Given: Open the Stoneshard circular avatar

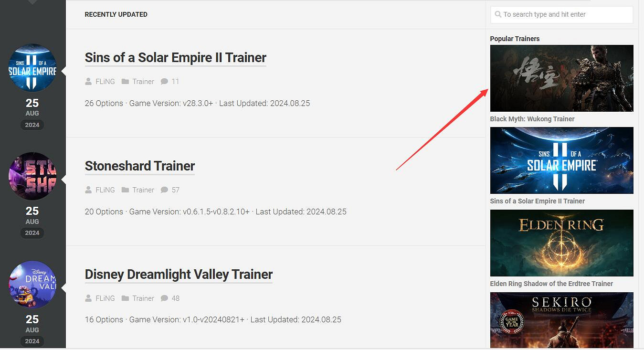Looking at the screenshot, I should (32, 176).
